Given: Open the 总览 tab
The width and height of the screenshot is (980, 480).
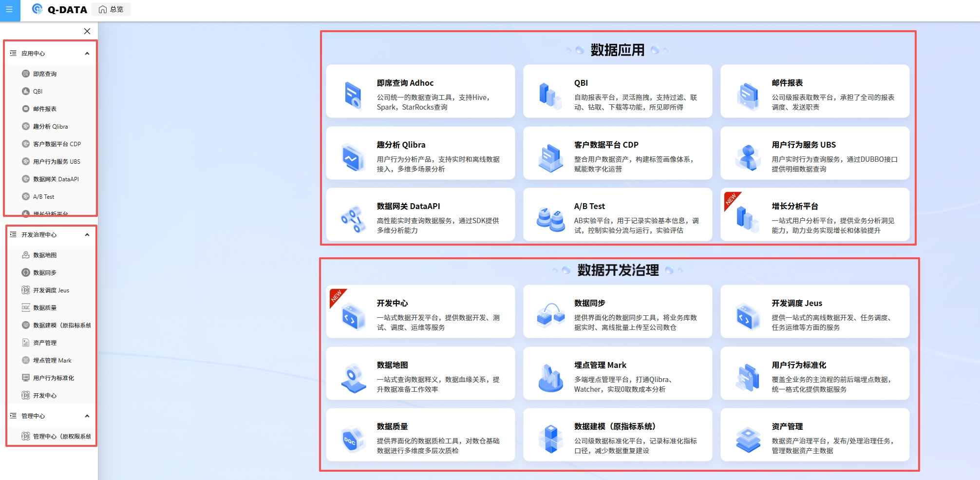Looking at the screenshot, I should tap(112, 9).
